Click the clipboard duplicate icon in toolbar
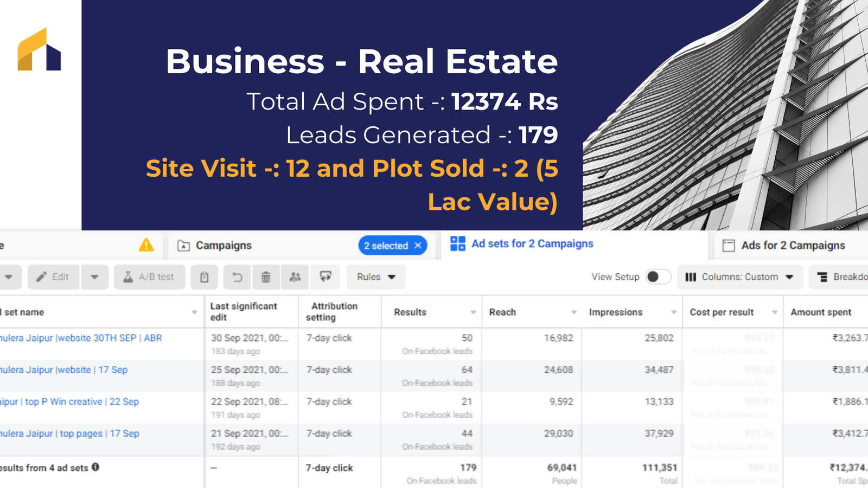Screen dimensions: 868x488 (204, 277)
